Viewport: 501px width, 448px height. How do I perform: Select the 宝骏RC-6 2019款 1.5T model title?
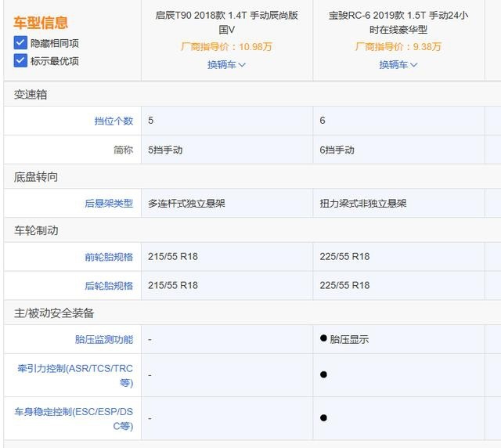(398, 22)
